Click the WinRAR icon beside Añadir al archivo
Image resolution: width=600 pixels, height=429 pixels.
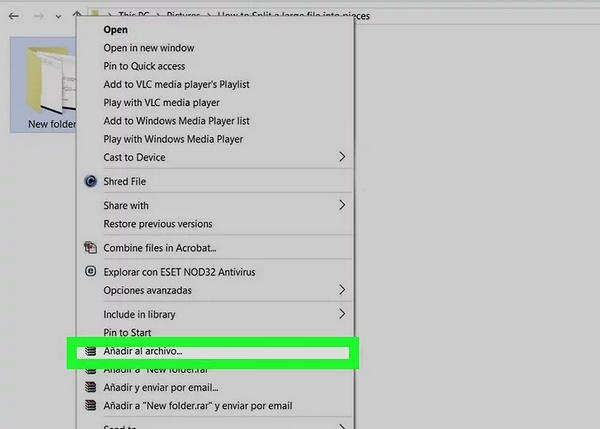pyautogui.click(x=91, y=352)
